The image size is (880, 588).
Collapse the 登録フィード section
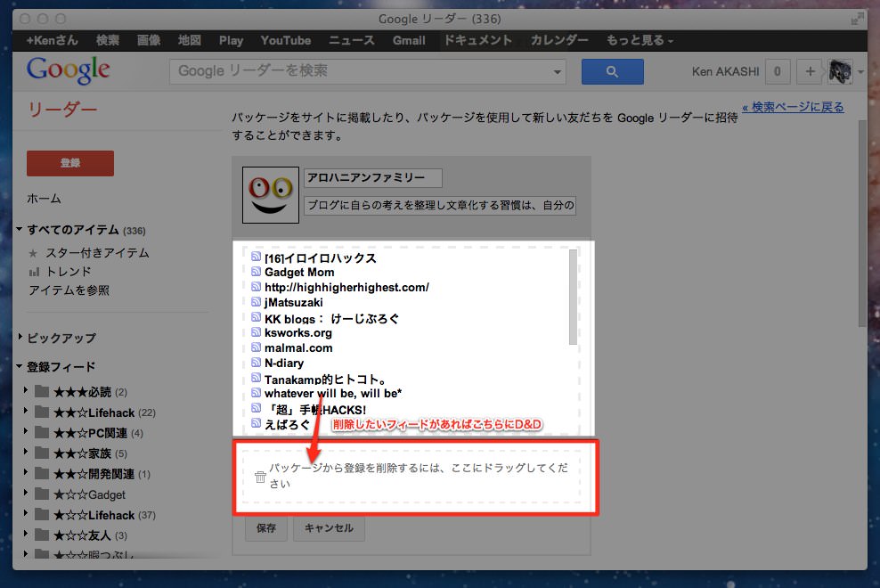point(19,366)
